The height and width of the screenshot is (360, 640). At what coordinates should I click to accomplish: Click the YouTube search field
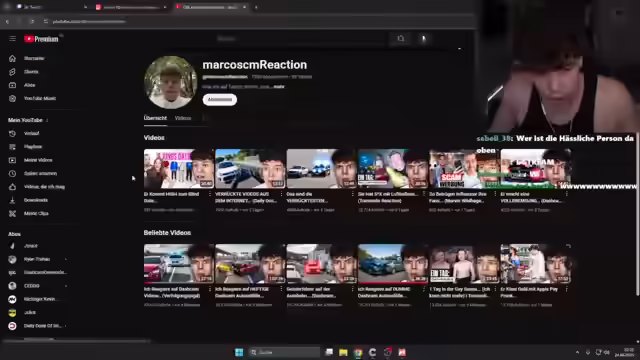click(300, 38)
